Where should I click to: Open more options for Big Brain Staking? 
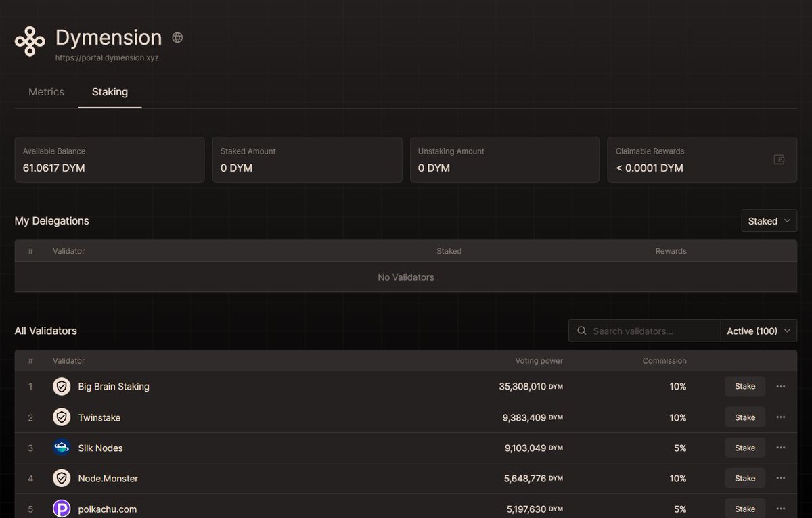(781, 387)
